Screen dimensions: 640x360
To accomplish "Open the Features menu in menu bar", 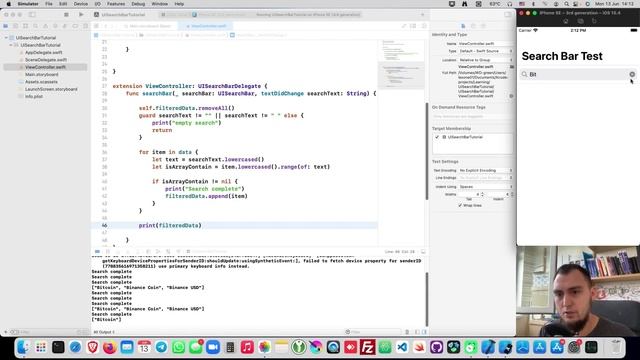I will click(116, 4).
